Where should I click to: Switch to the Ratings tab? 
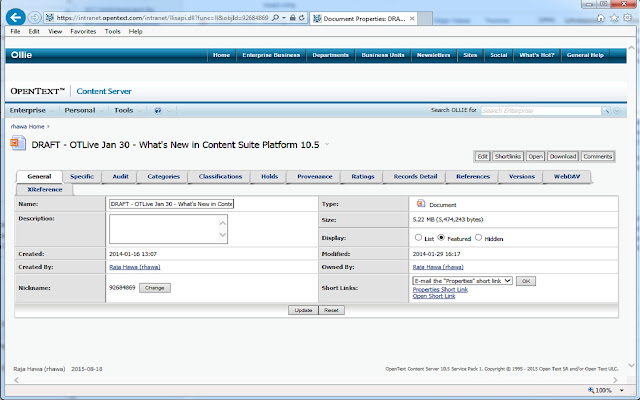(x=363, y=177)
